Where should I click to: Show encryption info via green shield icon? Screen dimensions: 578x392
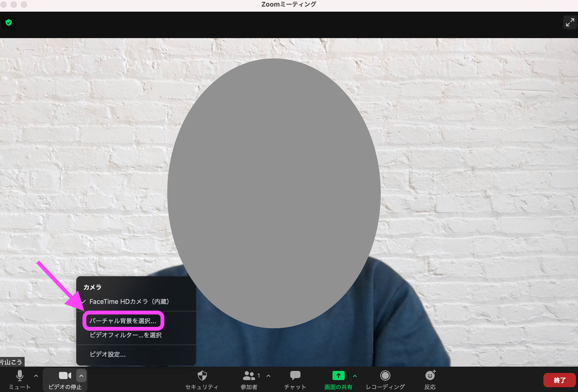[x=9, y=23]
